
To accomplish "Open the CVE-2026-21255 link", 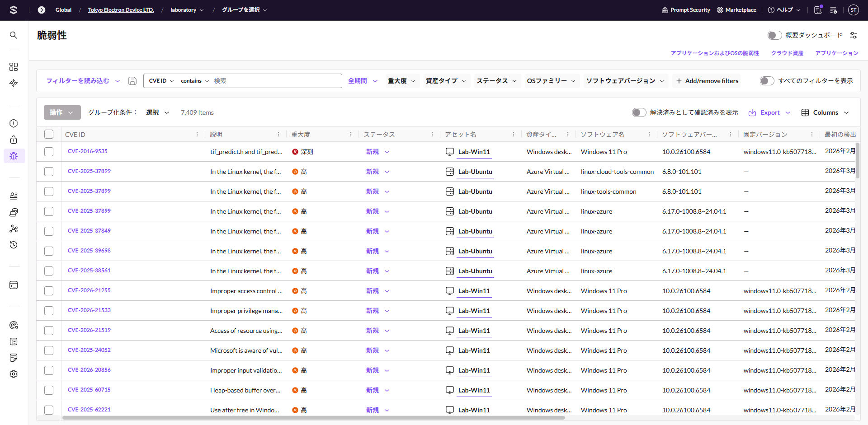I will 89,290.
